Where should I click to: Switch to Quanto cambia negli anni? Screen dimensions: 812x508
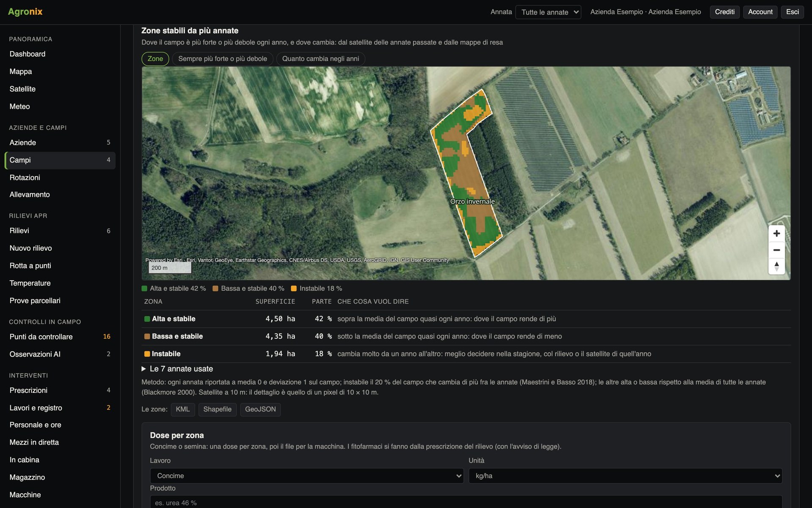(321, 59)
